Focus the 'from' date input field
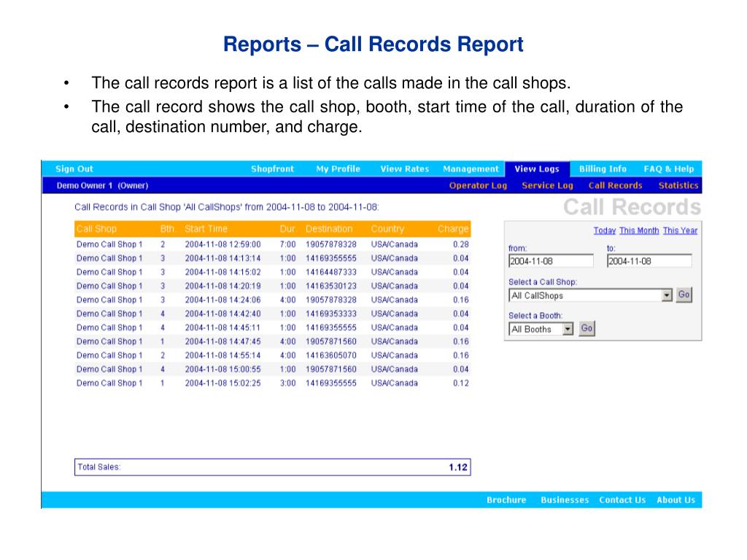Screen dimensions: 747x560 click(551, 261)
